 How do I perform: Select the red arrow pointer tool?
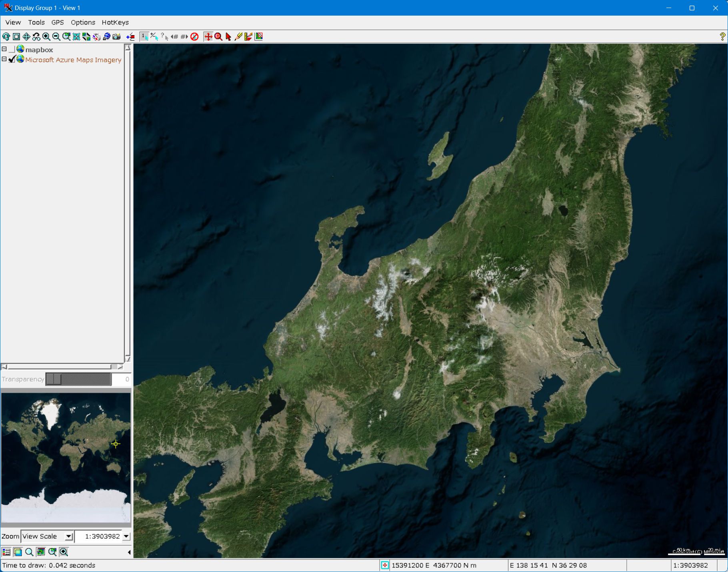(x=228, y=37)
